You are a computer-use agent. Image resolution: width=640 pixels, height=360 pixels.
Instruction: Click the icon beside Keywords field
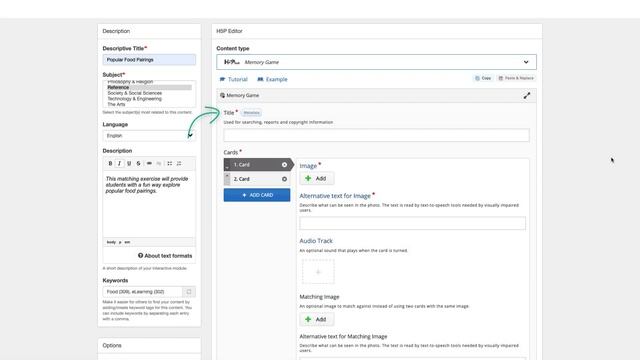click(x=189, y=292)
